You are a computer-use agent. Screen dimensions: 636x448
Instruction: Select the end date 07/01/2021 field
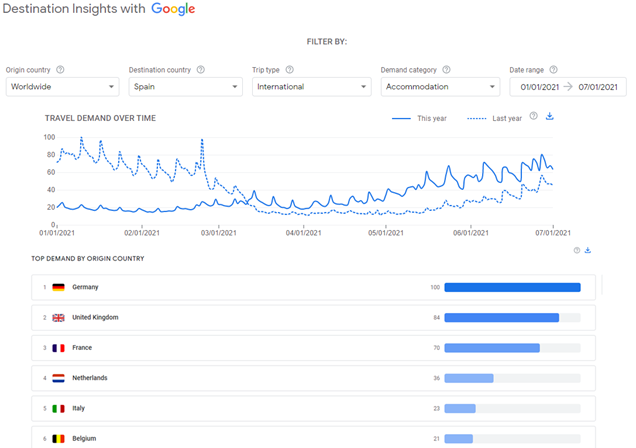click(598, 87)
